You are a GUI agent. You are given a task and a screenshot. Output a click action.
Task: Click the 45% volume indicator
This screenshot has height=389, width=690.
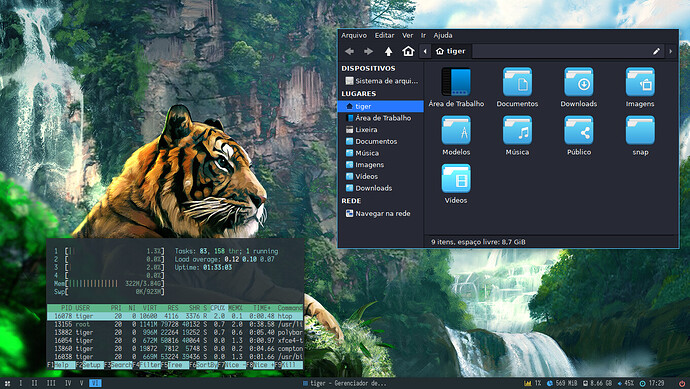tap(626, 383)
